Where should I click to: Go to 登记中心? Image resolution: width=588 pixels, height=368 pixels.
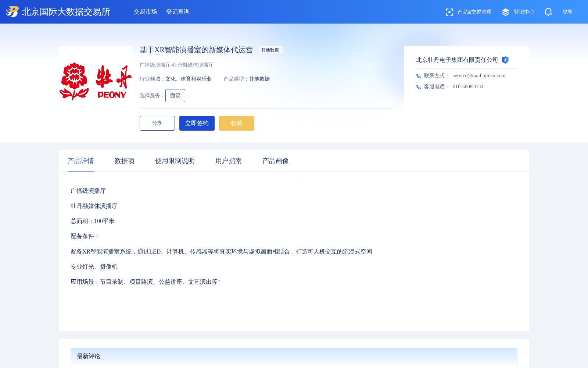point(524,12)
